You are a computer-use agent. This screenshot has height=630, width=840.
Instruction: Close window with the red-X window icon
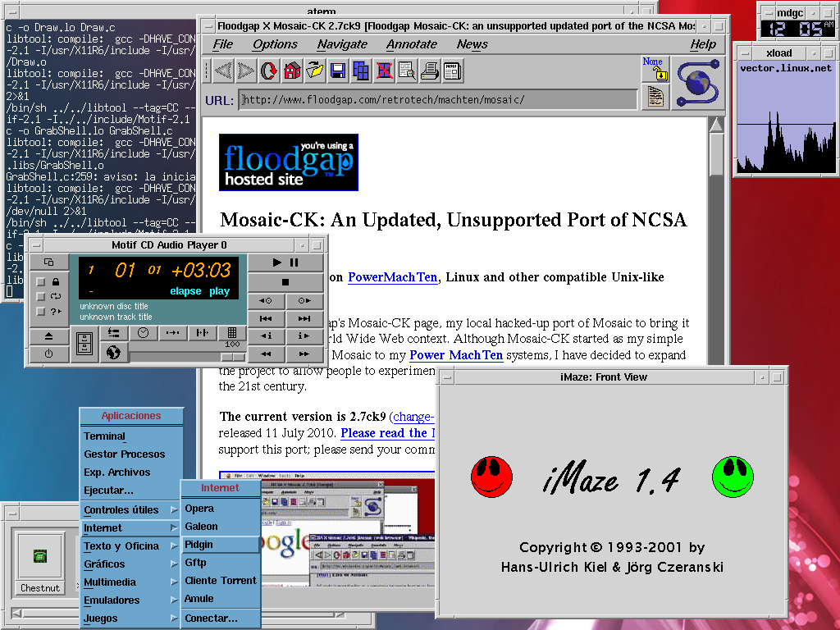point(384,71)
